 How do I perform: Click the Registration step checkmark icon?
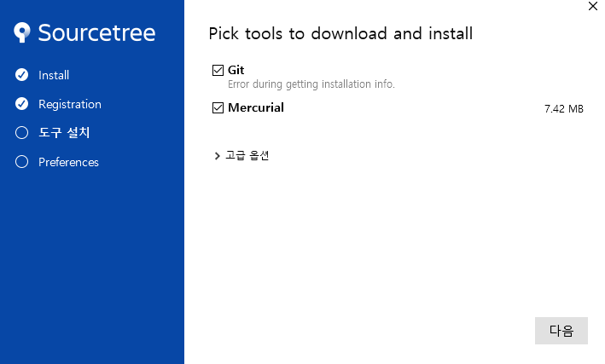point(21,104)
